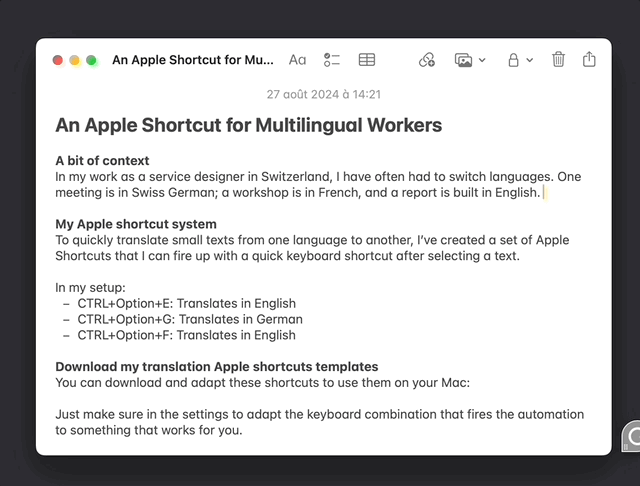The height and width of the screenshot is (486, 640).
Task: Click the date '27 août 2024 à 14:21'
Action: 323,95
